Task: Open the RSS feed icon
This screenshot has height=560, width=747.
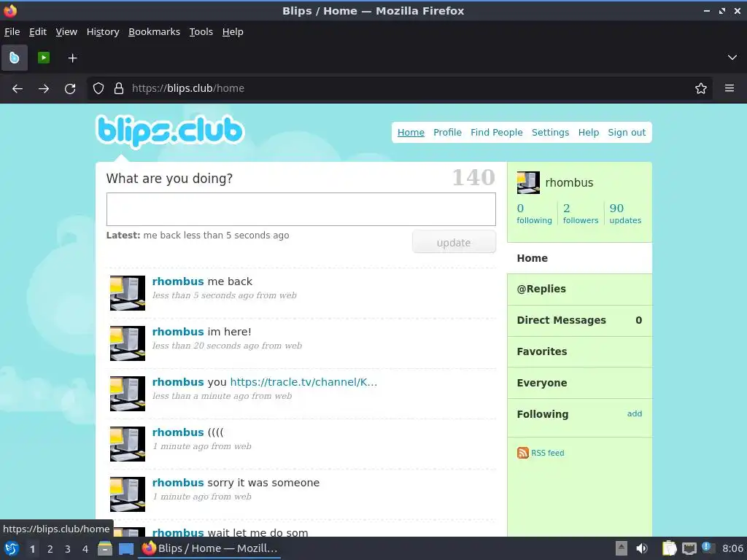Action: (522, 453)
